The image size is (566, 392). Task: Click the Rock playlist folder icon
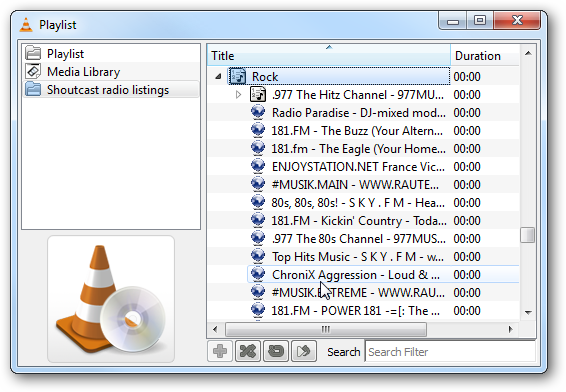pos(238,77)
